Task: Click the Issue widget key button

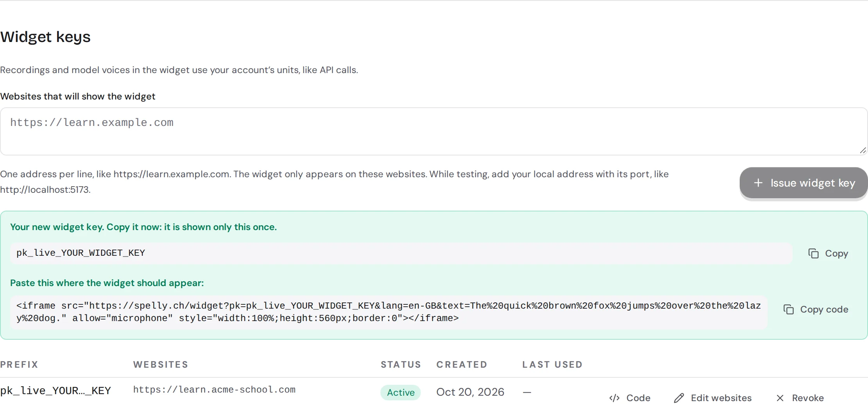Action: 803,183
